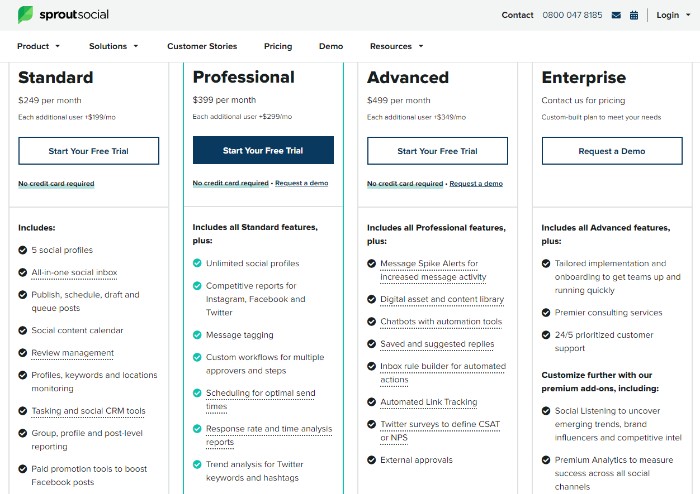The height and width of the screenshot is (494, 700).
Task: Click 'Twitter surveys to define CSAT or NPS'
Action: 440,431
